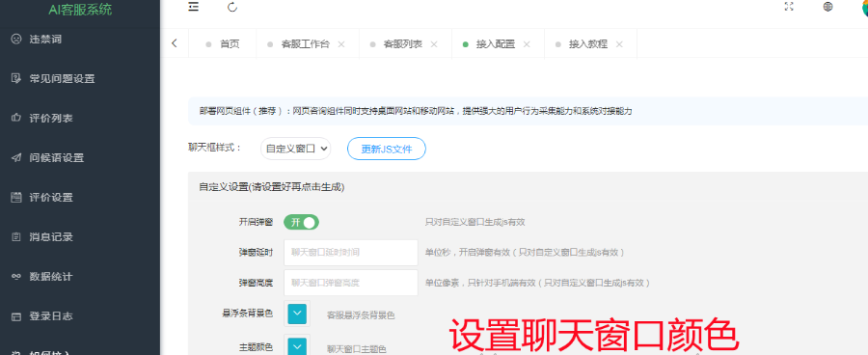Open language selection via globe icon
The width and height of the screenshot is (868, 355).
(x=828, y=7)
